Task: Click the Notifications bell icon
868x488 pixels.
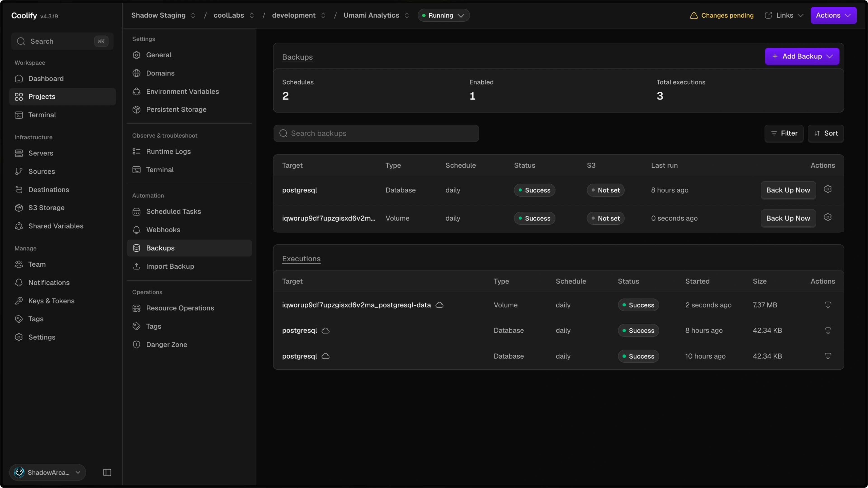Action: point(19,283)
